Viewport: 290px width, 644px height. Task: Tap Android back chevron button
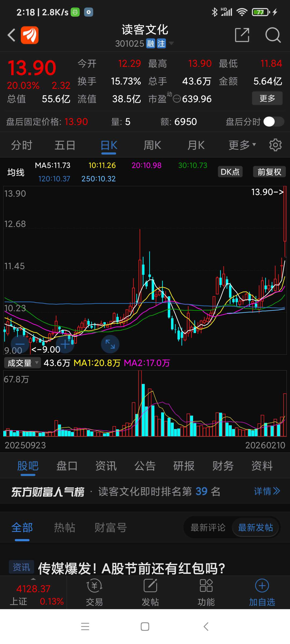point(206,627)
